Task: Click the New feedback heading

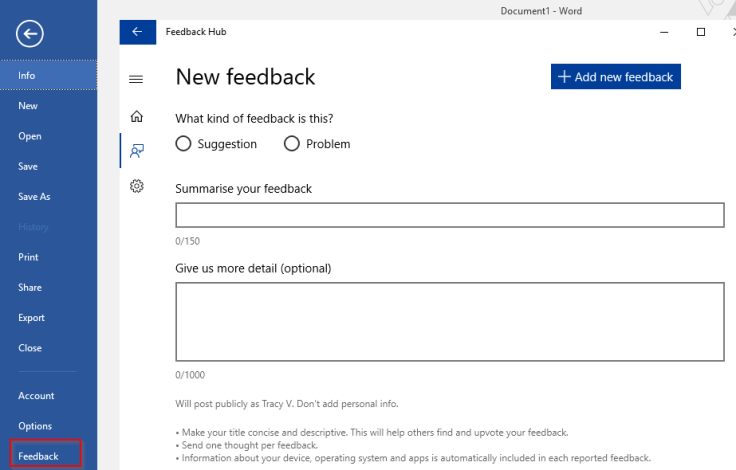Action: (x=245, y=77)
